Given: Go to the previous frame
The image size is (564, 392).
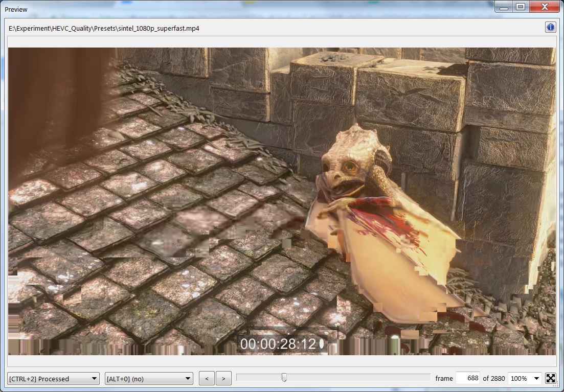Looking at the screenshot, I should tap(207, 378).
